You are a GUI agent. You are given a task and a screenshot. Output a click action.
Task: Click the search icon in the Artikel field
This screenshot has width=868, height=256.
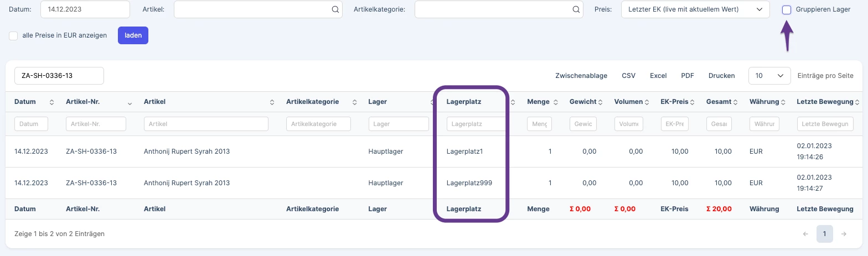tap(335, 9)
